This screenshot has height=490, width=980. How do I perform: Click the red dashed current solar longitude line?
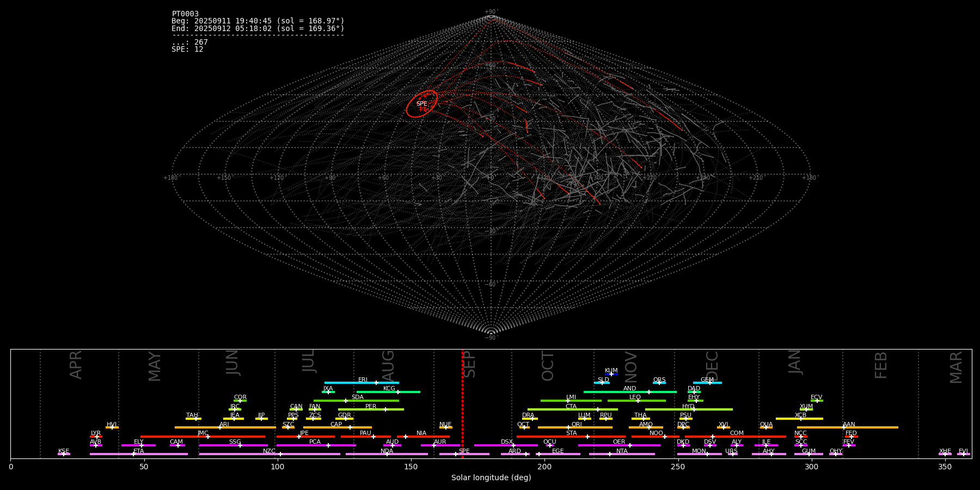(462, 403)
